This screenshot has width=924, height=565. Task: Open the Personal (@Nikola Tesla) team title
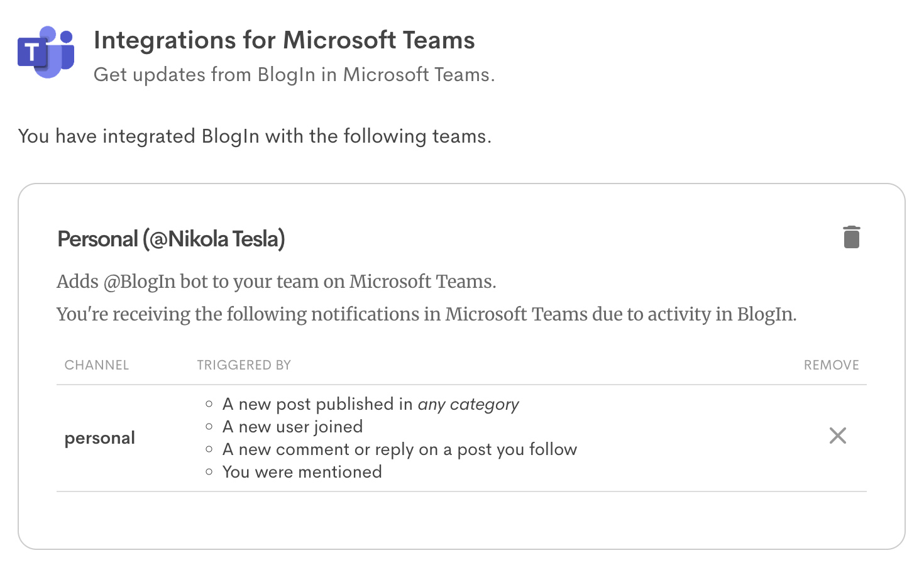[x=171, y=239]
